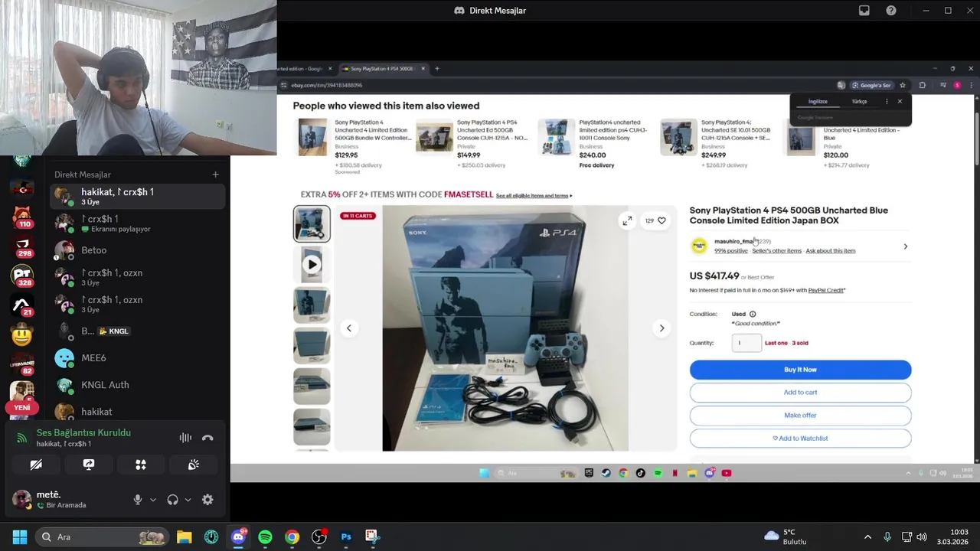This screenshot has width=980, height=551.
Task: View Used condition info icon
Action: point(753,315)
